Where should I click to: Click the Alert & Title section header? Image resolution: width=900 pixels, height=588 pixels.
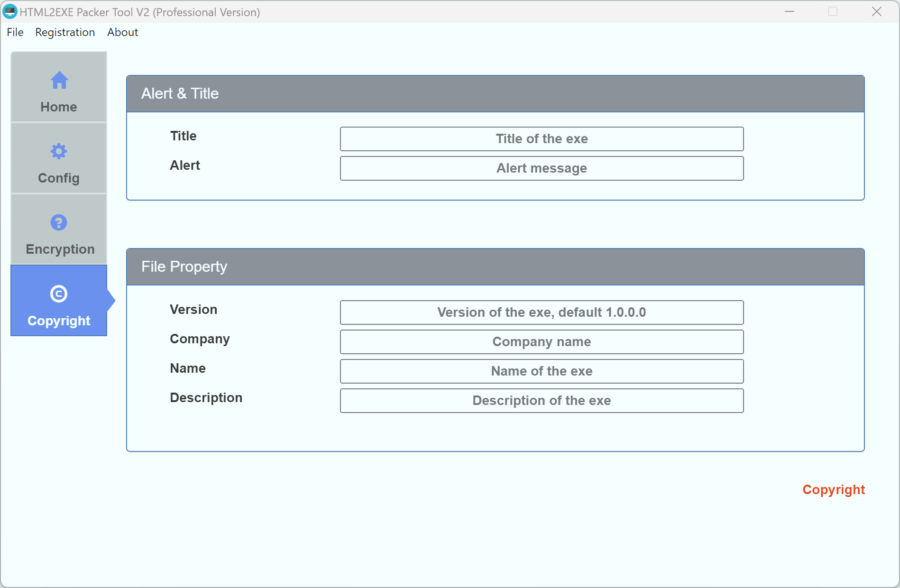pos(179,93)
